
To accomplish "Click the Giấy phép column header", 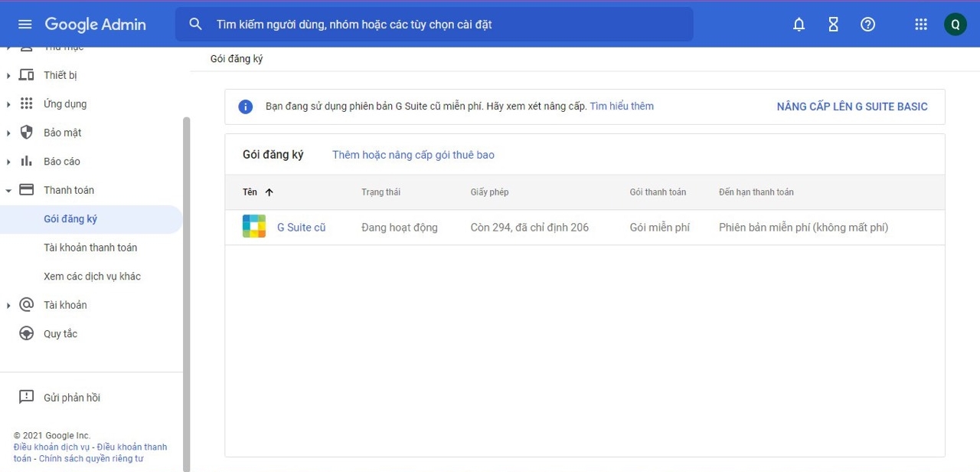I will pyautogui.click(x=489, y=192).
